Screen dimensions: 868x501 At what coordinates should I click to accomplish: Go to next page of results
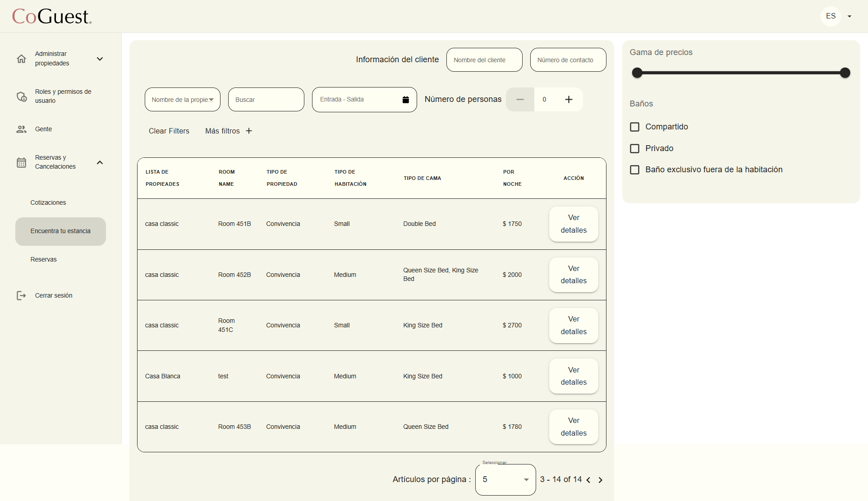(x=600, y=480)
